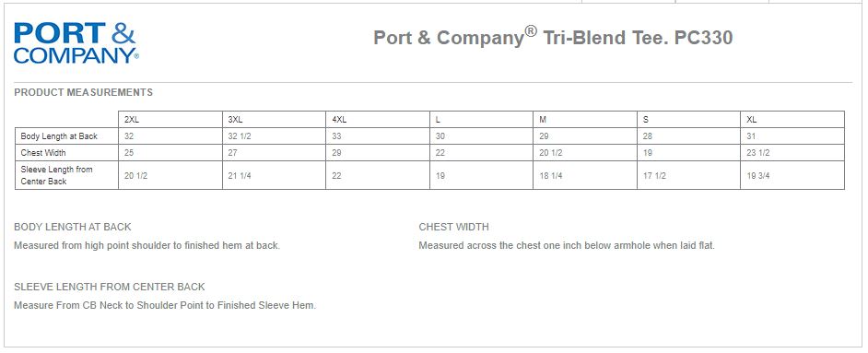Click the XL sleeve length value 19 3/4
868x353 pixels.
point(757,176)
